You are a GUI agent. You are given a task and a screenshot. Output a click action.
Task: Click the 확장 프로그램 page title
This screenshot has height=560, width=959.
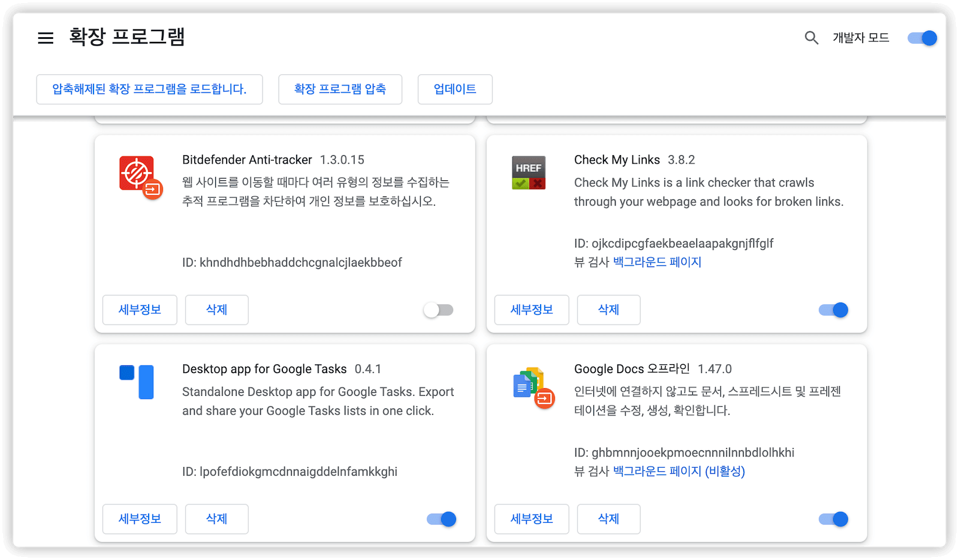pyautogui.click(x=127, y=37)
